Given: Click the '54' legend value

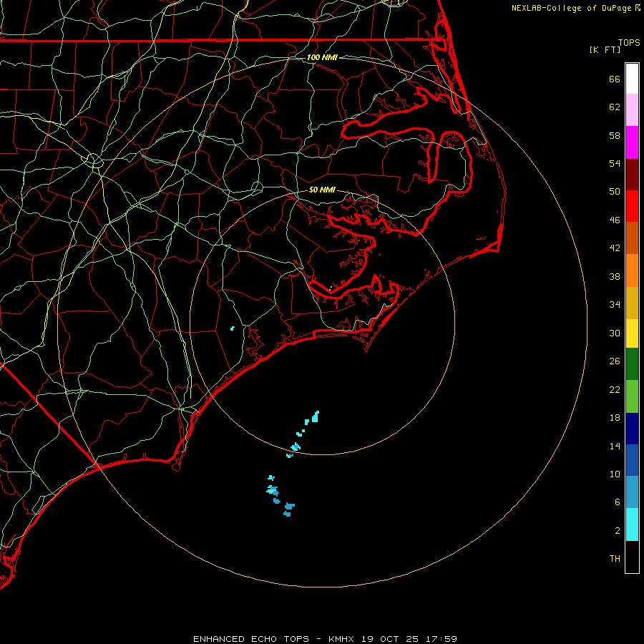Looking at the screenshot, I should [x=615, y=163].
